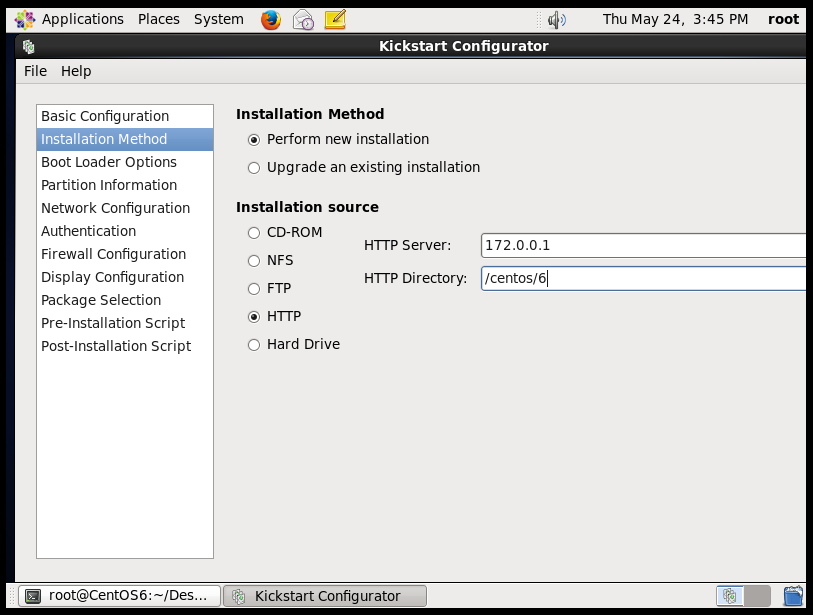Click the root user menu
The image size is (813, 615).
click(783, 19)
